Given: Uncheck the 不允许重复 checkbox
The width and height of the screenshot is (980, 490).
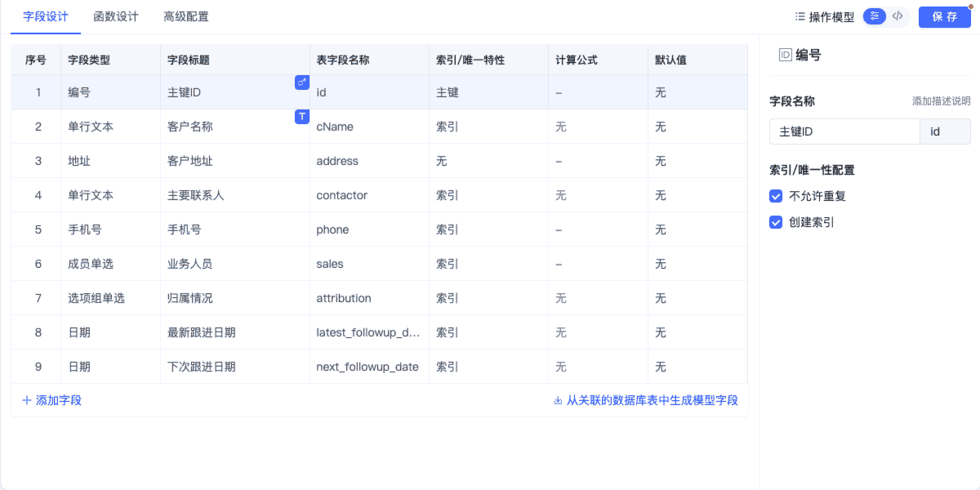Looking at the screenshot, I should point(776,196).
